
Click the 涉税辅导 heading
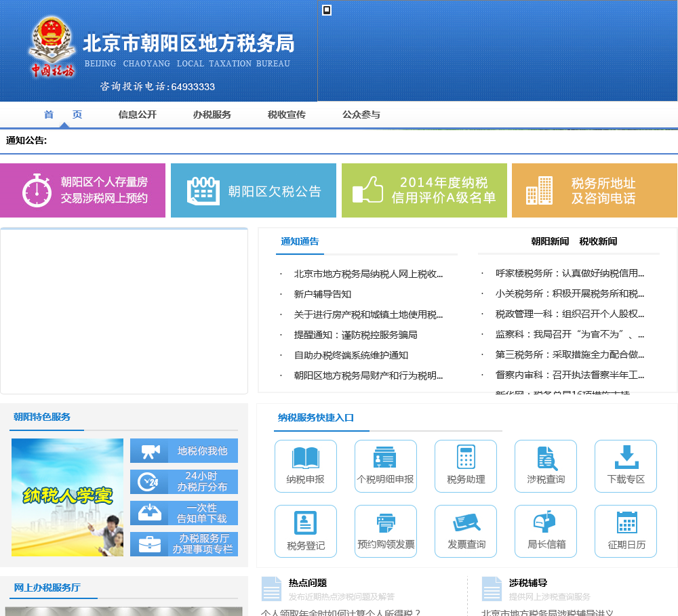[528, 583]
